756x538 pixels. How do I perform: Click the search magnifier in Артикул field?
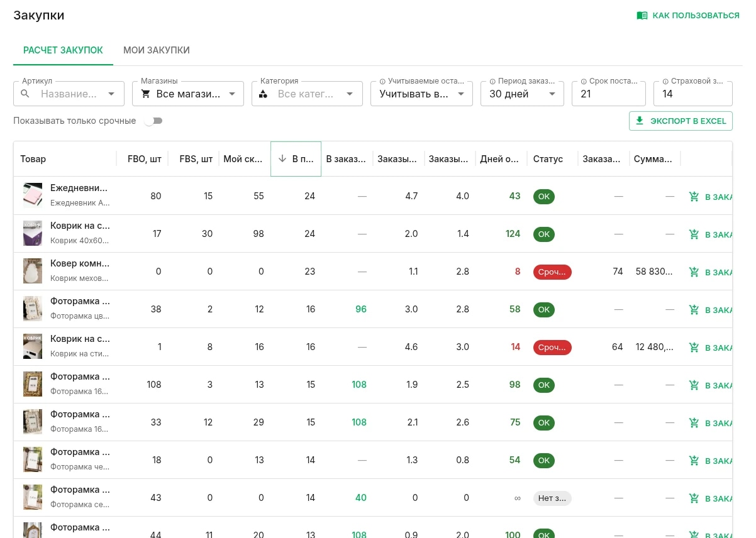25,94
